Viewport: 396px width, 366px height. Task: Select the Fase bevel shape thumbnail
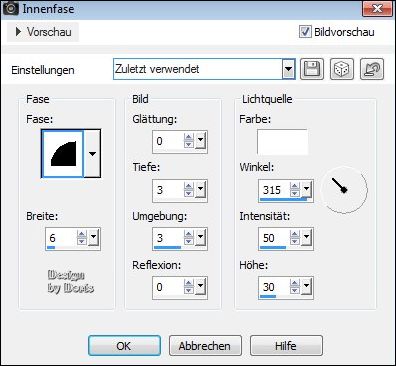[x=62, y=154]
